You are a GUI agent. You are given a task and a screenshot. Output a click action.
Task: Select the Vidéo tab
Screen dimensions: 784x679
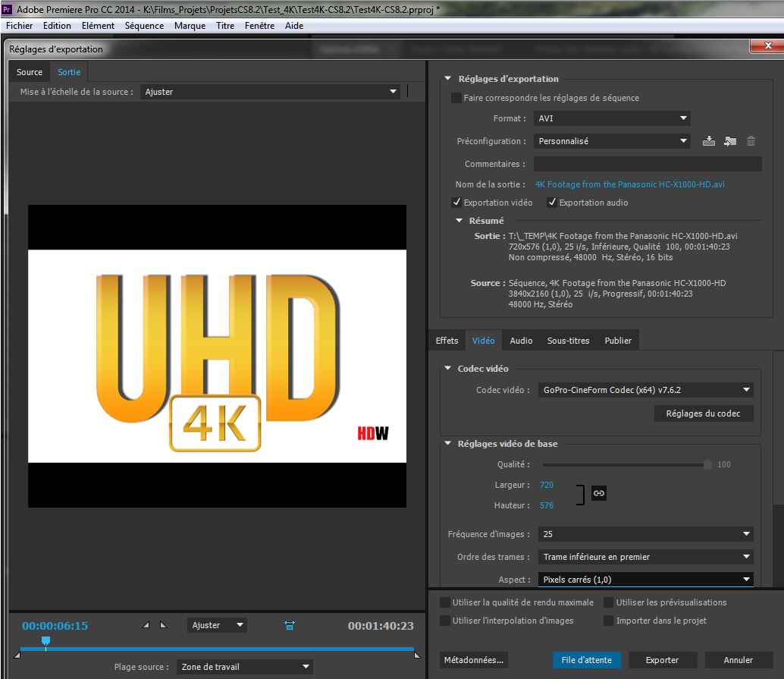coord(484,340)
